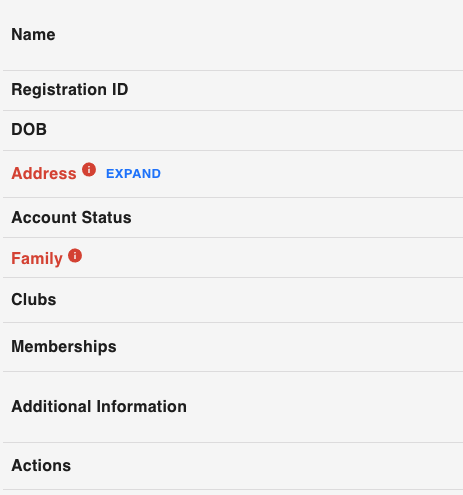The image size is (463, 495).
Task: Click the red info icon next to Family
Action: [x=75, y=256]
